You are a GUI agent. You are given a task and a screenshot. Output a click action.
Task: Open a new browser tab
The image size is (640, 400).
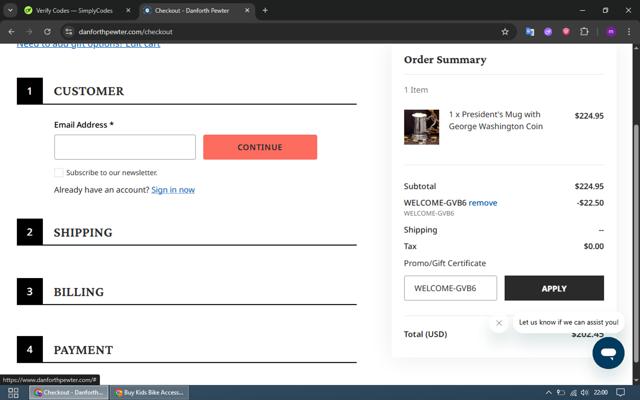[265, 11]
